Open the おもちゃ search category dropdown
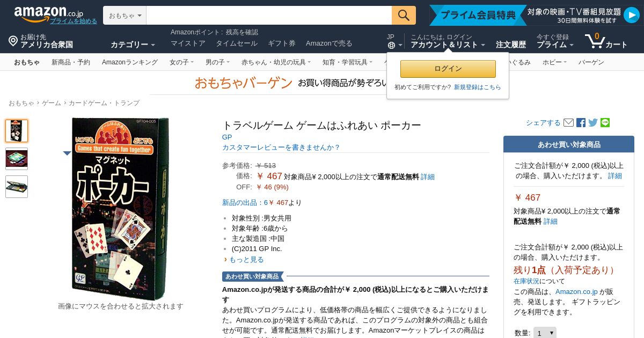644x338 pixels. (125, 16)
